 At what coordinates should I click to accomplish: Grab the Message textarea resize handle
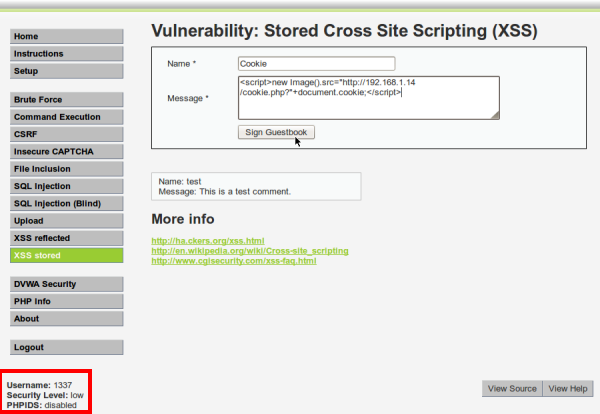pyautogui.click(x=495, y=115)
